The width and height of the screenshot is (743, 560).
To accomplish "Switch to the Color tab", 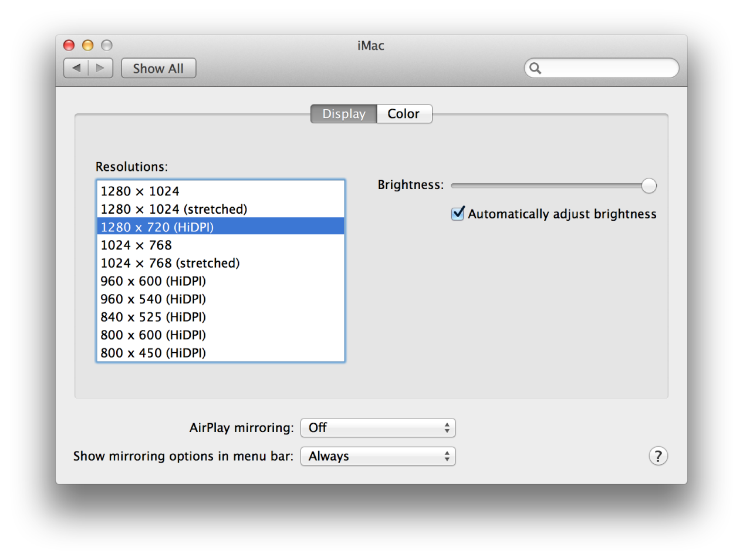I will 404,114.
